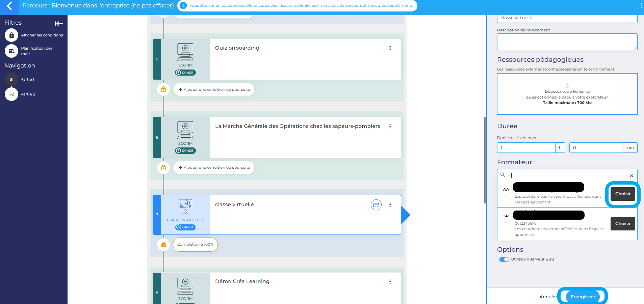Collapse the Filtres sidebar panel
644x304 pixels.
pyautogui.click(x=59, y=23)
